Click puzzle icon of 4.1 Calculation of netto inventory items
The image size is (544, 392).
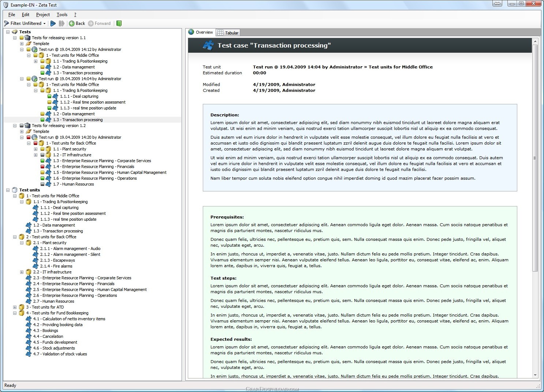click(x=29, y=319)
